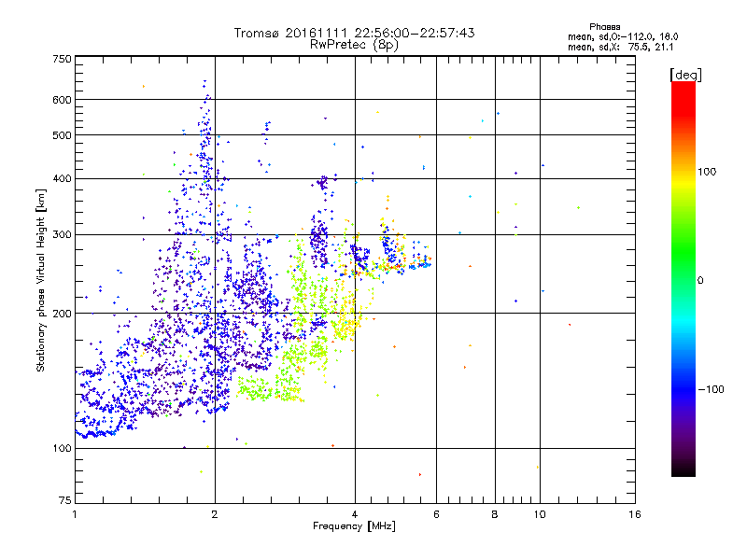
Task: Click the colorbar label '-100'
Action: 711,389
